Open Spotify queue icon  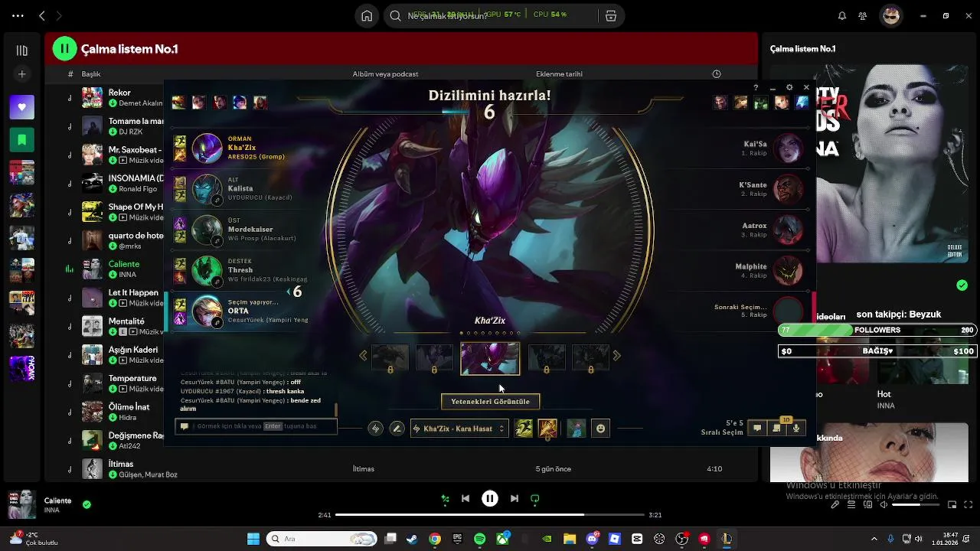point(851,505)
